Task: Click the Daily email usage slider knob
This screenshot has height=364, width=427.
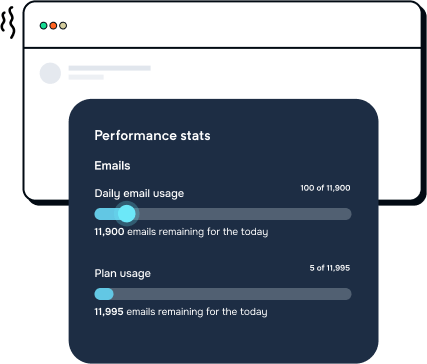Action: [127, 214]
